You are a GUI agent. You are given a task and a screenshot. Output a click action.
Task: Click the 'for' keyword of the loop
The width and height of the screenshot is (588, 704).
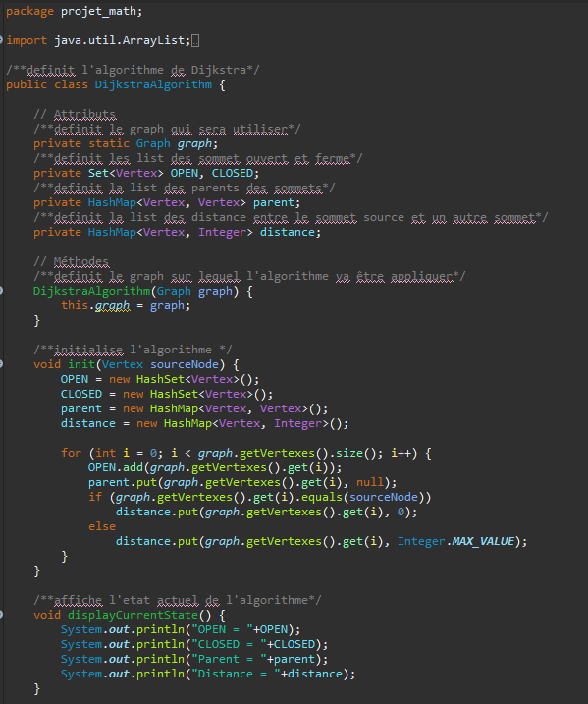(71, 453)
